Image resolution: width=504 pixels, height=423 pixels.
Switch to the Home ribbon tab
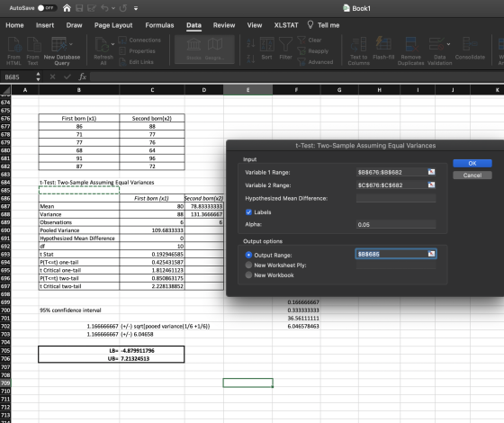14,25
